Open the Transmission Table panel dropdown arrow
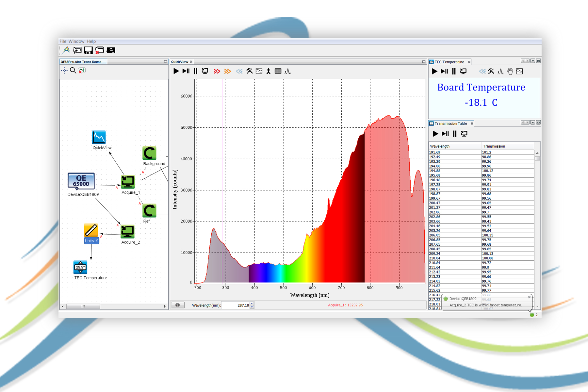The image size is (588, 392). pos(533,122)
